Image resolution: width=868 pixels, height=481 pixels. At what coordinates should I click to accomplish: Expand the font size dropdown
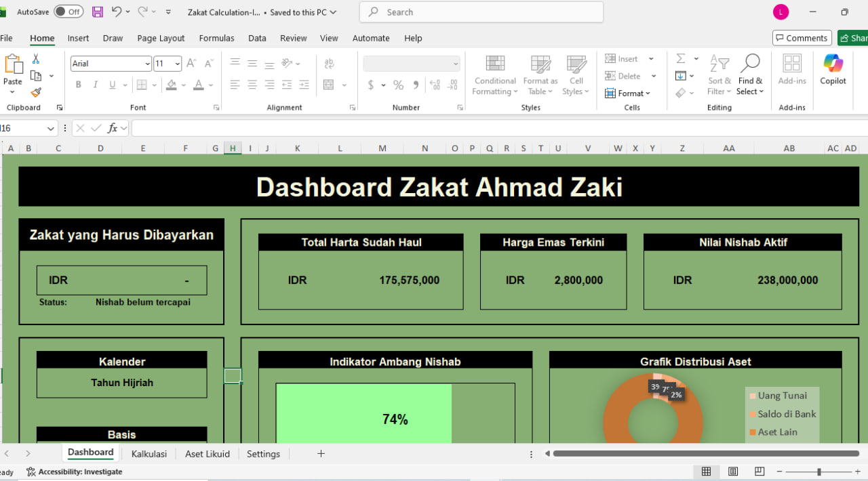178,63
